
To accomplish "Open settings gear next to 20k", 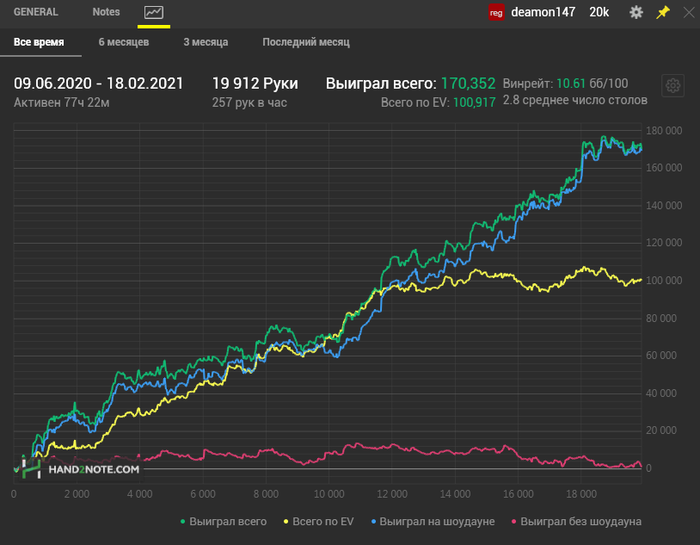I will [636, 12].
